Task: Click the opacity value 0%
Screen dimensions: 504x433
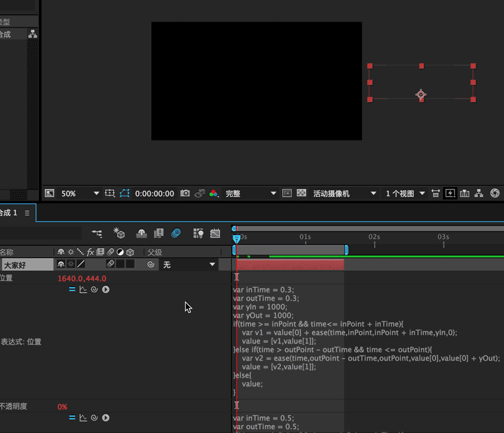Action: coord(63,407)
